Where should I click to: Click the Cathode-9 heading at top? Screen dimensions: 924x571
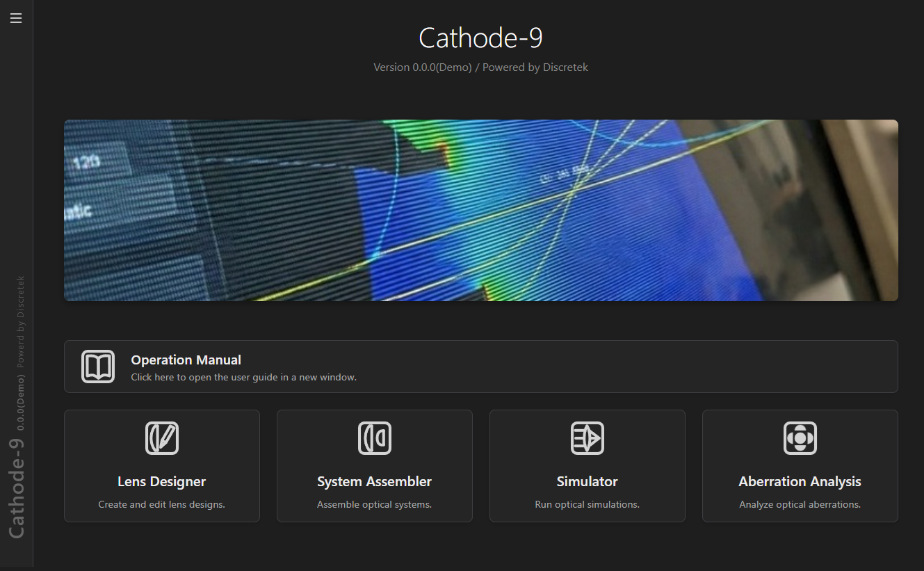[480, 38]
